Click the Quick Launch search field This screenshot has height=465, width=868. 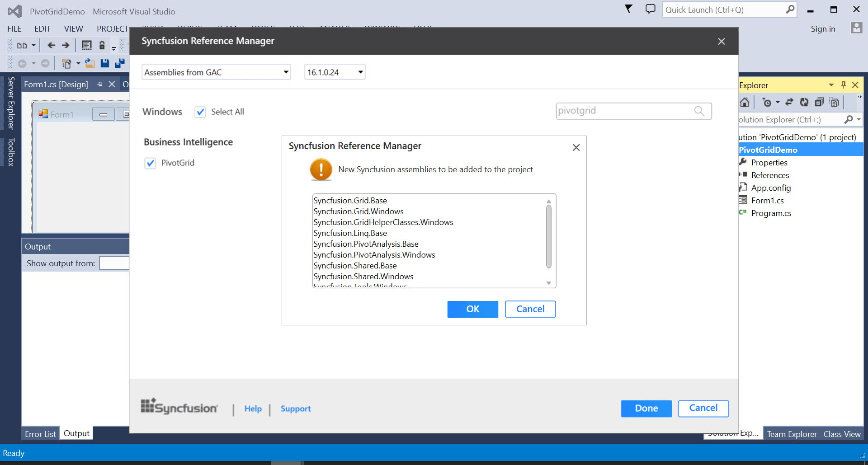(x=729, y=9)
